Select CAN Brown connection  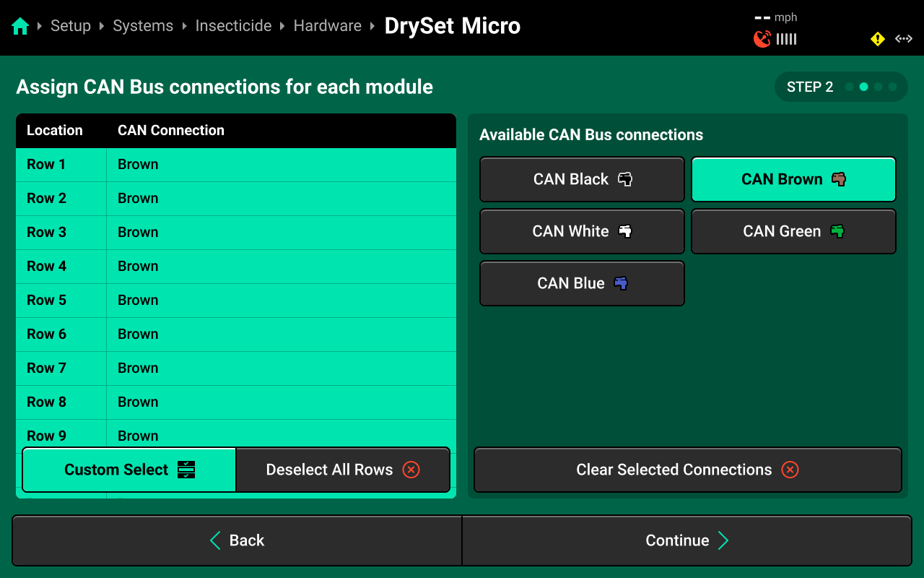[794, 179]
